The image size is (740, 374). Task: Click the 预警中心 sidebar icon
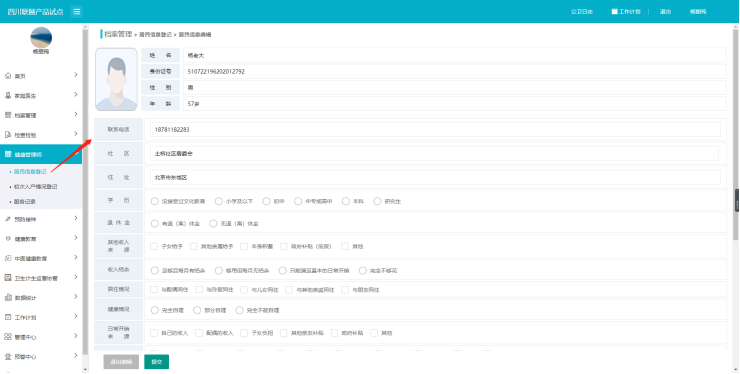tap(8, 357)
